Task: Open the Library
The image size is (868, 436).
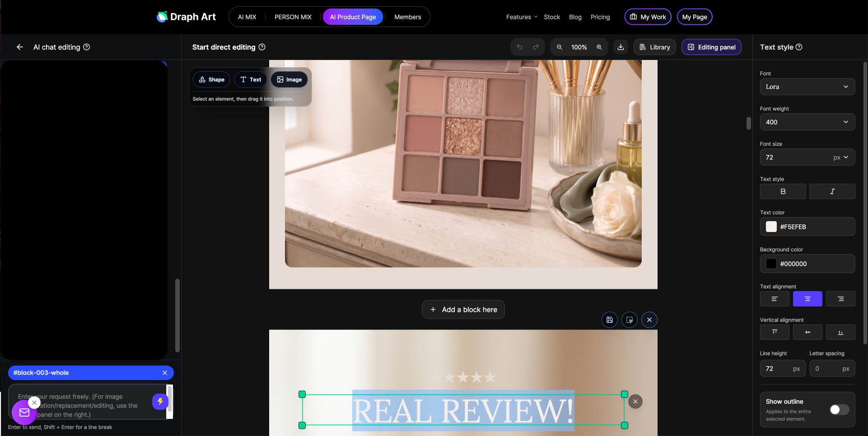Action: (x=654, y=47)
